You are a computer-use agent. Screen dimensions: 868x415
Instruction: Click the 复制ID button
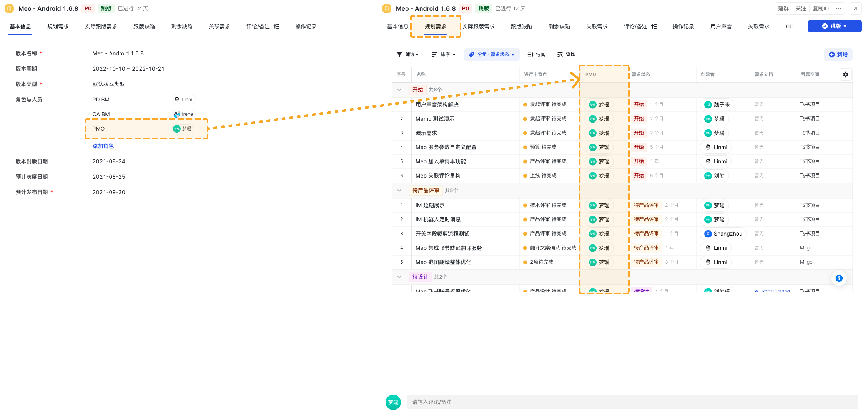[x=821, y=8]
